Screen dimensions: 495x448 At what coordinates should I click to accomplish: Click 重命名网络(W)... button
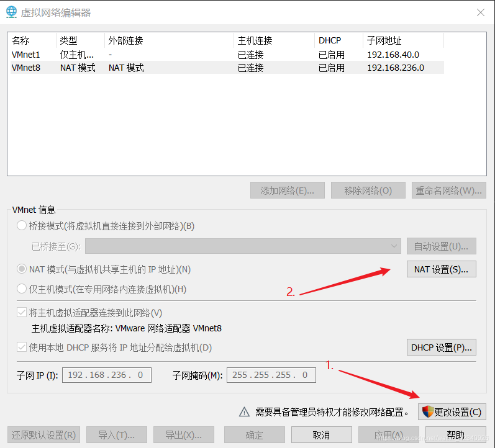point(448,190)
